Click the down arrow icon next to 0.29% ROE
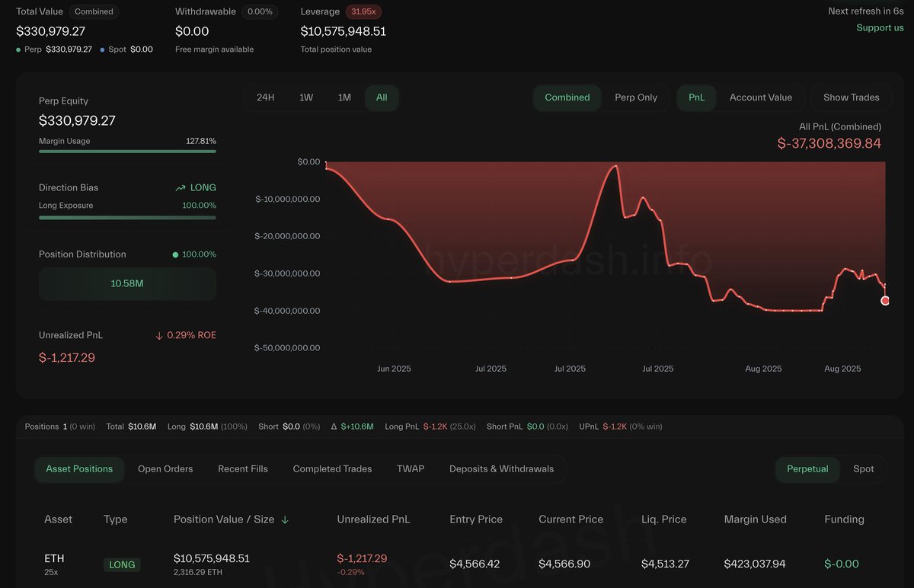The height and width of the screenshot is (588, 914). click(158, 335)
